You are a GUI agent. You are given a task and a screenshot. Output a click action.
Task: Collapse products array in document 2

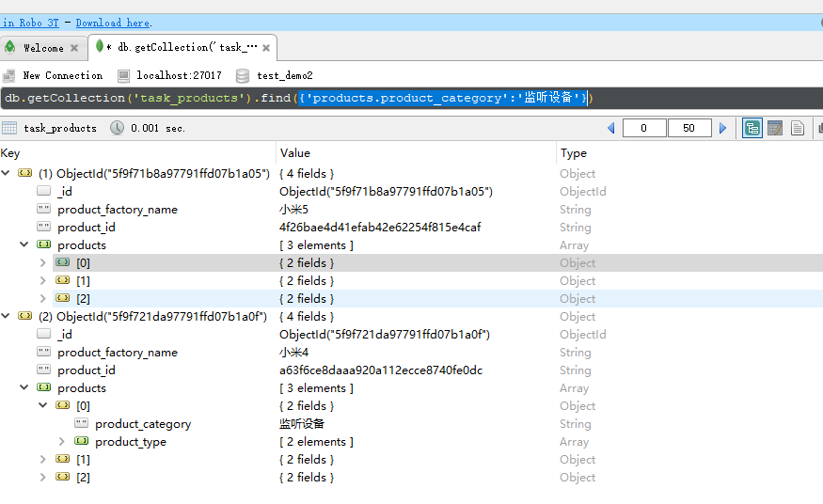24,387
